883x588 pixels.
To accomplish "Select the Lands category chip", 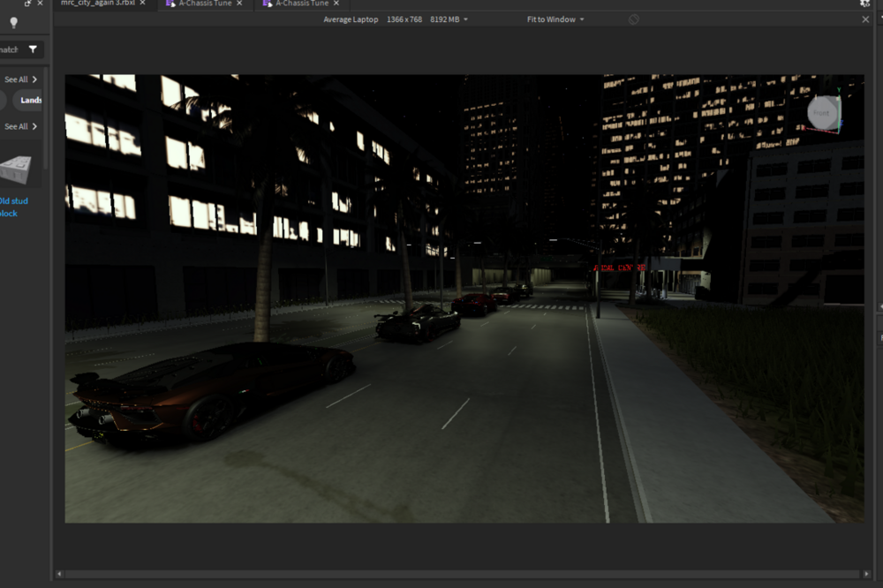I will pos(30,101).
